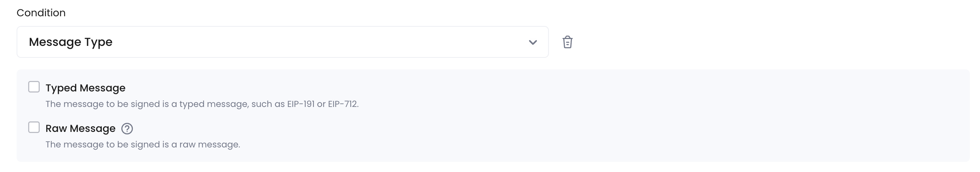Click empty area inside Message Type select box

(320, 42)
